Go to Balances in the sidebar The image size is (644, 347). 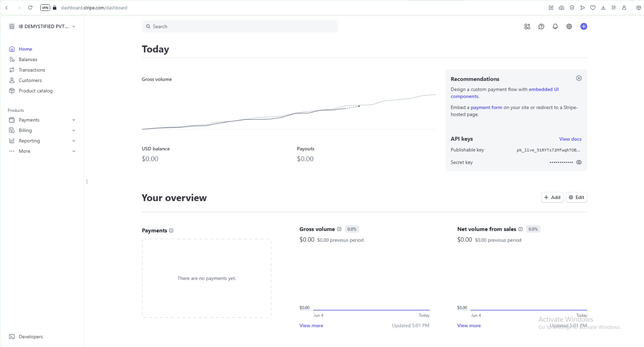click(x=28, y=60)
